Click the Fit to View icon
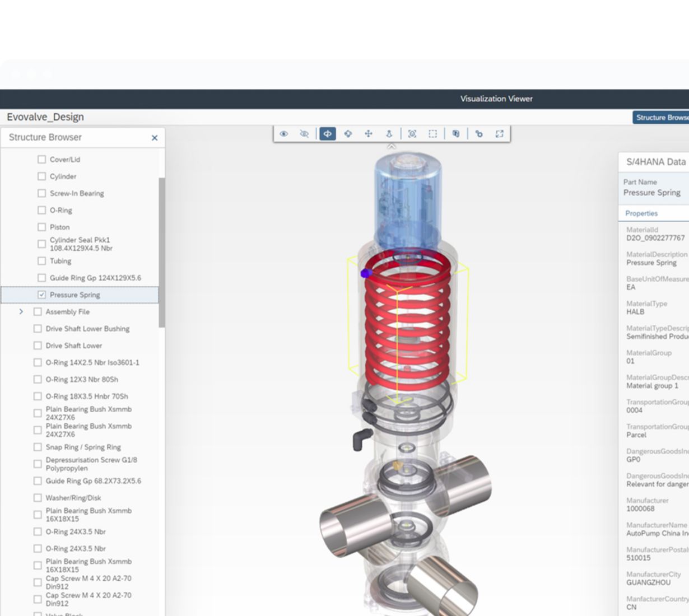This screenshot has height=616, width=689. click(412, 134)
